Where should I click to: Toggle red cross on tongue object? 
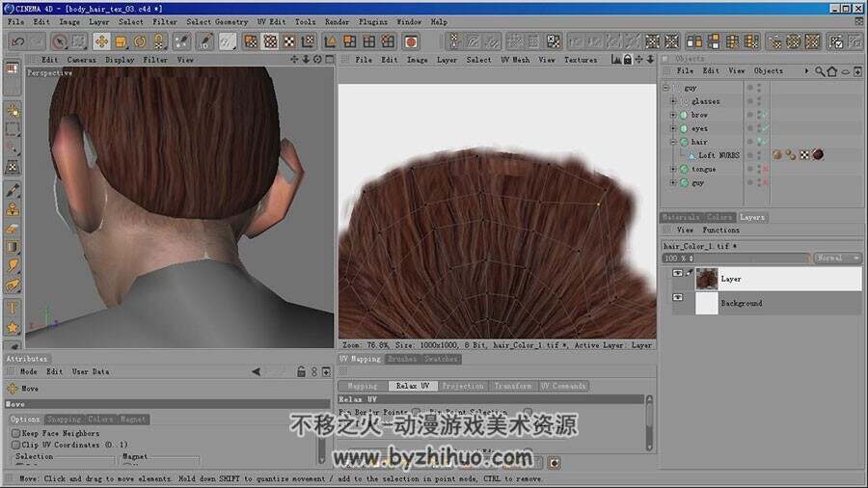766,170
